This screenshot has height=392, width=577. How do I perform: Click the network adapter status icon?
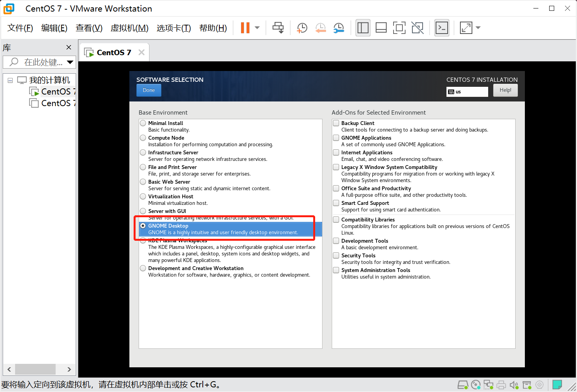[489, 385]
